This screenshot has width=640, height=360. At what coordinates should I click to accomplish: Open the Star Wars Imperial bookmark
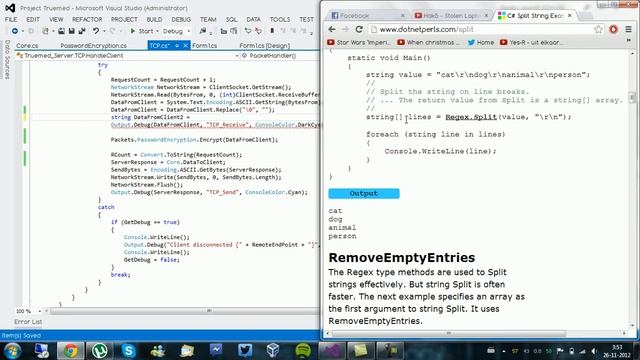pyautogui.click(x=358, y=42)
